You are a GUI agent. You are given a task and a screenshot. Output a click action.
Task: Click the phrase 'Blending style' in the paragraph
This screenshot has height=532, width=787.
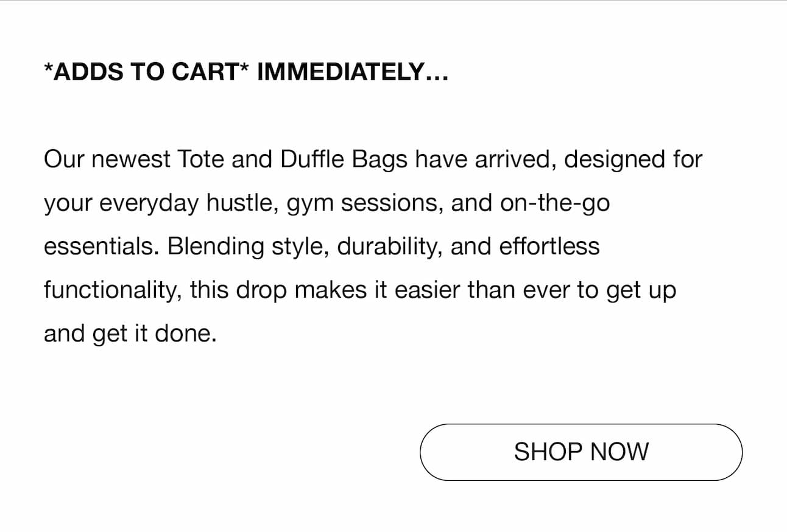tap(249, 248)
